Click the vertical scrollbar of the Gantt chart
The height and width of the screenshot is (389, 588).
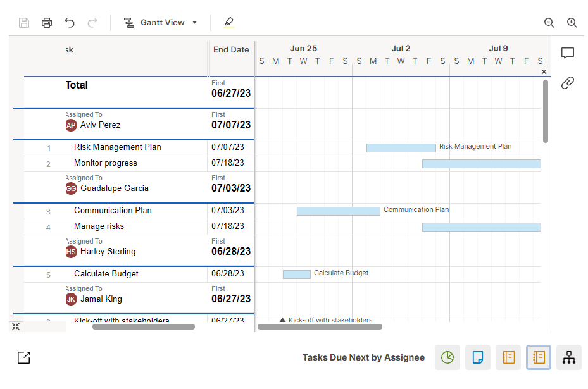tap(546, 111)
